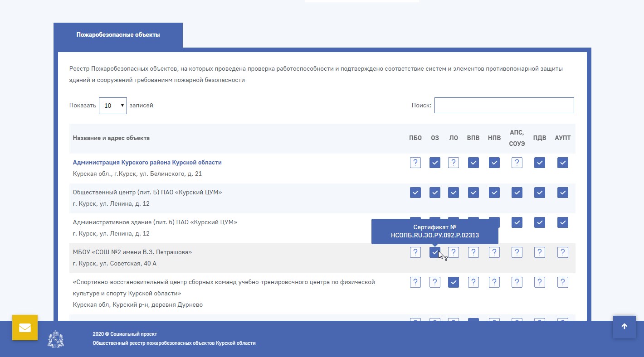This screenshot has height=357, width=644.
Task: Click ЛО question mark for Администрация Курского района
Action: [454, 163]
